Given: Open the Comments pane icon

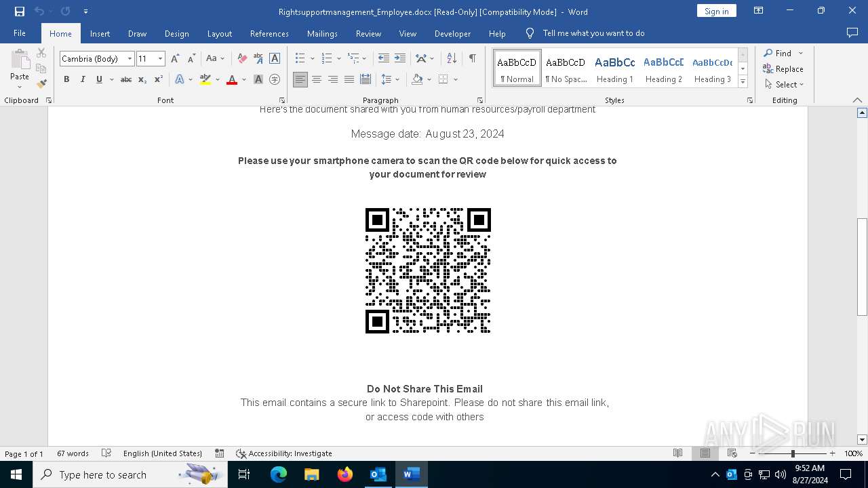Looking at the screenshot, I should point(852,33).
